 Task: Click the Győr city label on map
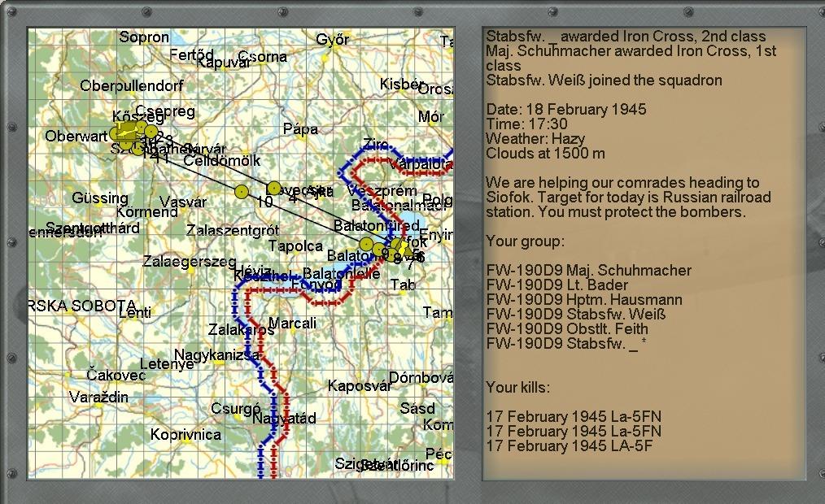coord(332,40)
